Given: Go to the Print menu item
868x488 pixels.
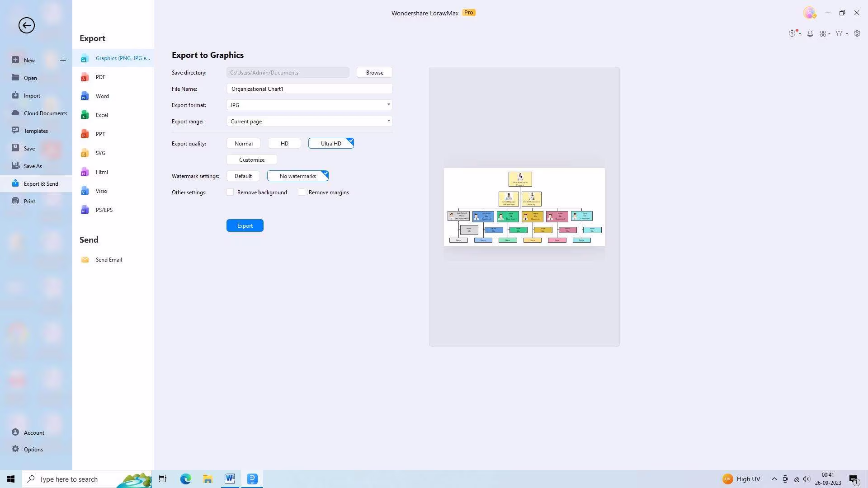Looking at the screenshot, I should tap(29, 202).
